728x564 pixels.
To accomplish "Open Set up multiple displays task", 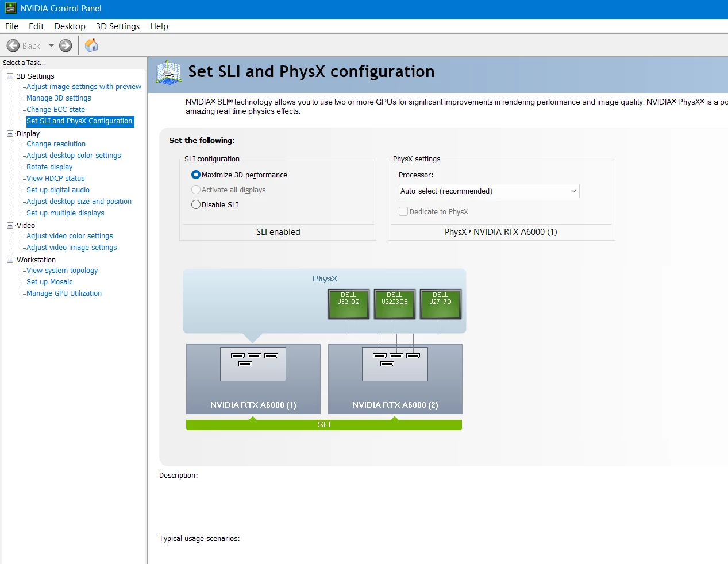I will (66, 213).
